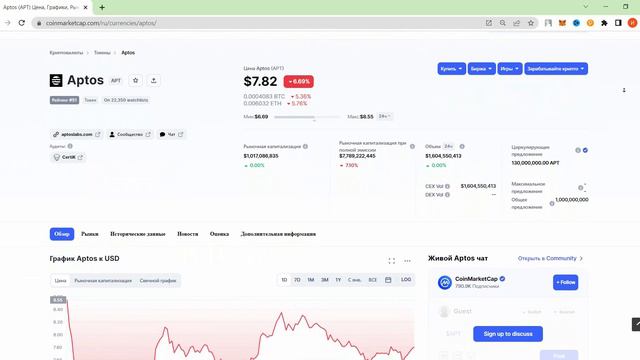
Task: Click the browser profile avatar
Action: point(632,23)
